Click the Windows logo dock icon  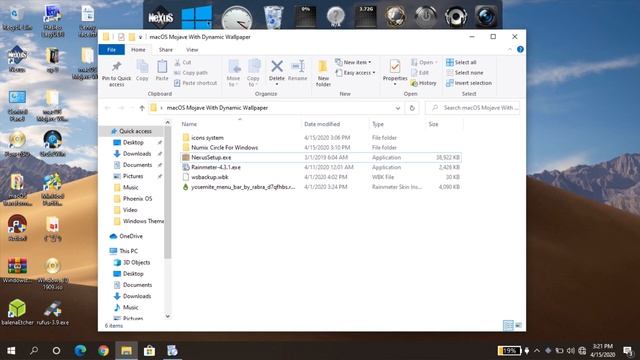197,17
